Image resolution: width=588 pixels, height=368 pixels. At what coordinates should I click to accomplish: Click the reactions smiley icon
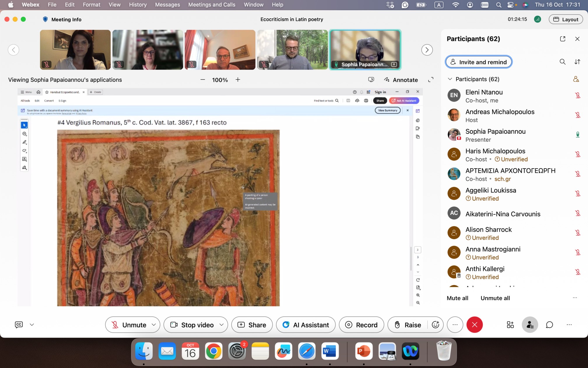tap(435, 324)
